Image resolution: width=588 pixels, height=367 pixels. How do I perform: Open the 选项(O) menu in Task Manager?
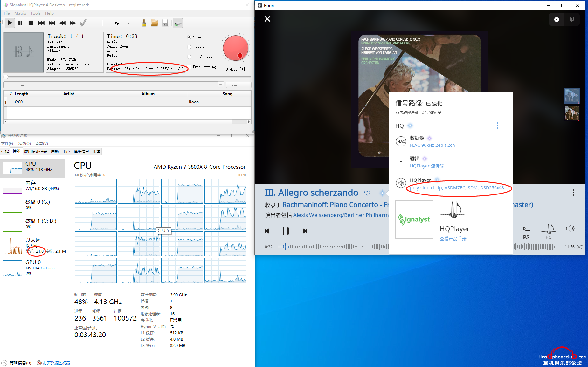pos(24,144)
